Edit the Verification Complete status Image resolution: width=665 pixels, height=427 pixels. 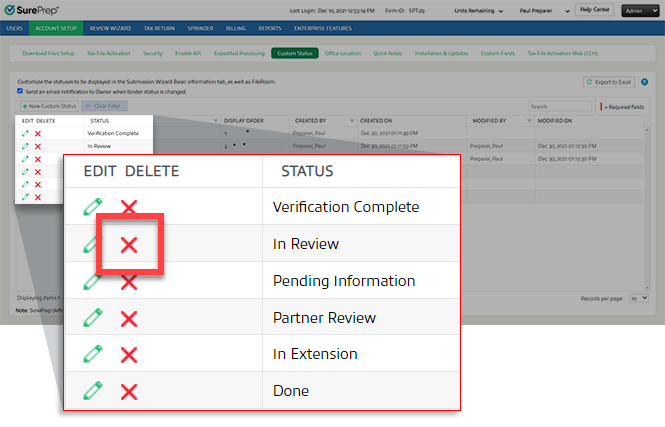pyautogui.click(x=93, y=208)
